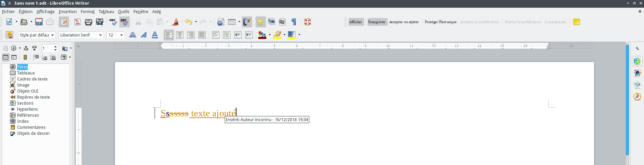Click the Print icon
Screen dimensions: 644x165
[89, 22]
